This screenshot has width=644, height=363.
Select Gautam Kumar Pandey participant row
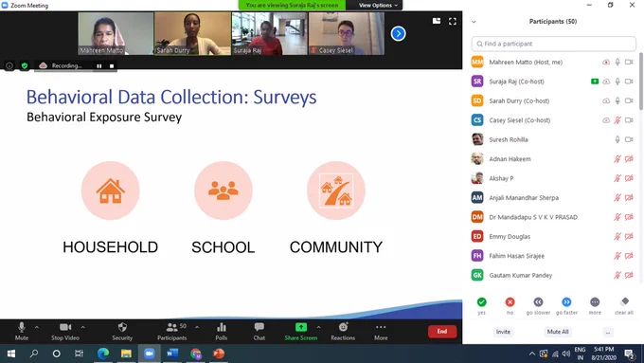click(553, 275)
